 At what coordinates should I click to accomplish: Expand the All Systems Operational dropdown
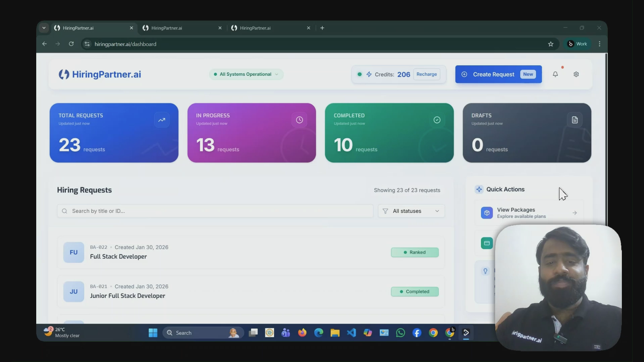click(x=246, y=74)
